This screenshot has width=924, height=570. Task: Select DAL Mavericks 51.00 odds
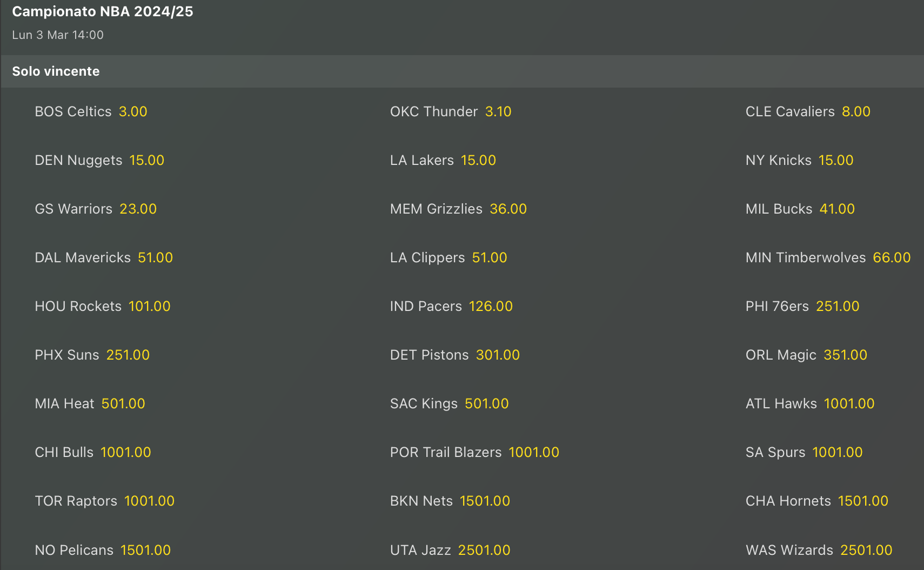(104, 257)
